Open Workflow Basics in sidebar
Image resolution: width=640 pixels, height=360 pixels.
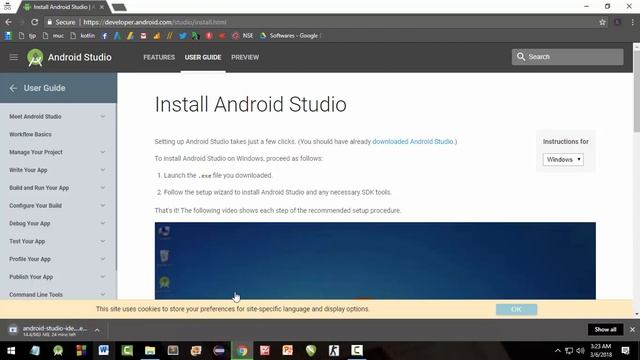(x=31, y=134)
